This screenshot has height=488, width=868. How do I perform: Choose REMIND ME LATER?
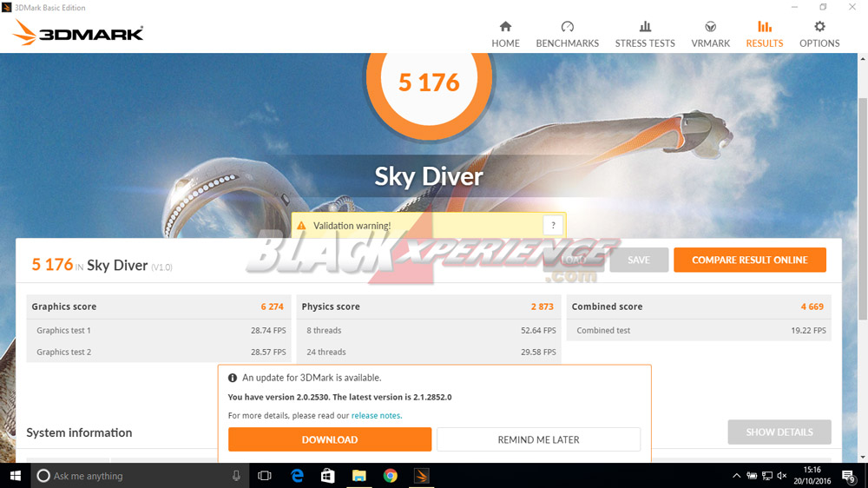(538, 439)
